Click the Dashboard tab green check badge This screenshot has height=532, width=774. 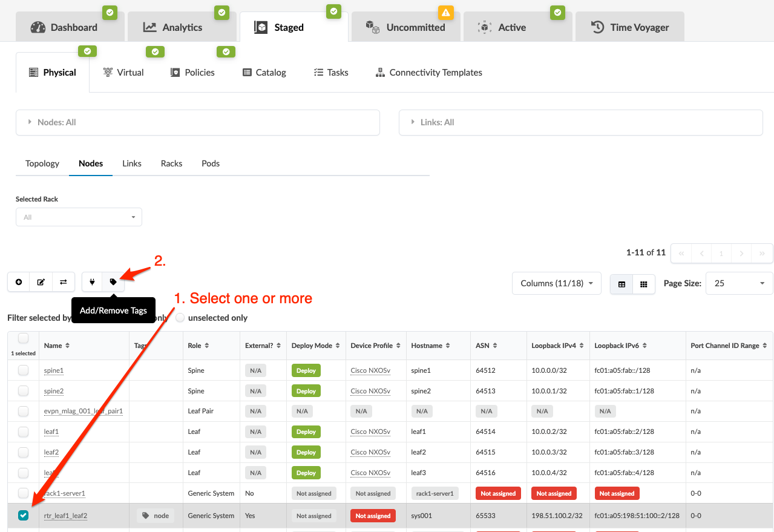110,11
